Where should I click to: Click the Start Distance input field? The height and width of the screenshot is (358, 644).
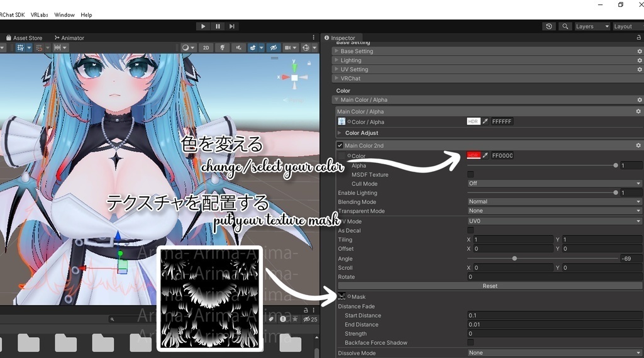coord(555,315)
